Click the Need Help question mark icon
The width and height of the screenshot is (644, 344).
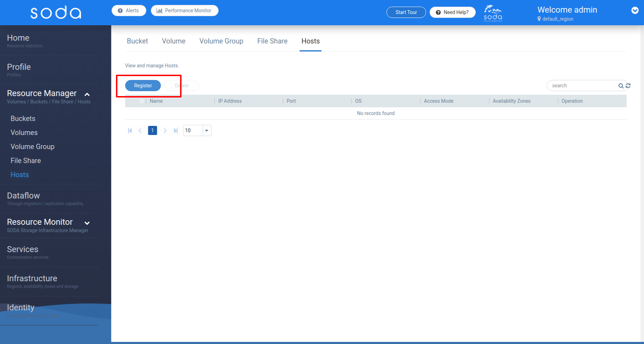click(438, 12)
